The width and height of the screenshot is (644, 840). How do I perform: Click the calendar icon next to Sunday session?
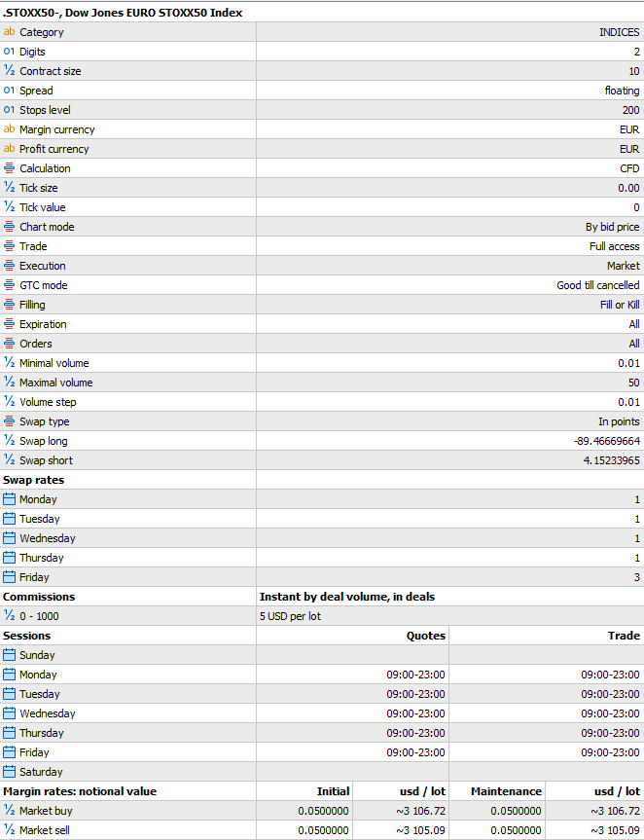[x=9, y=655]
